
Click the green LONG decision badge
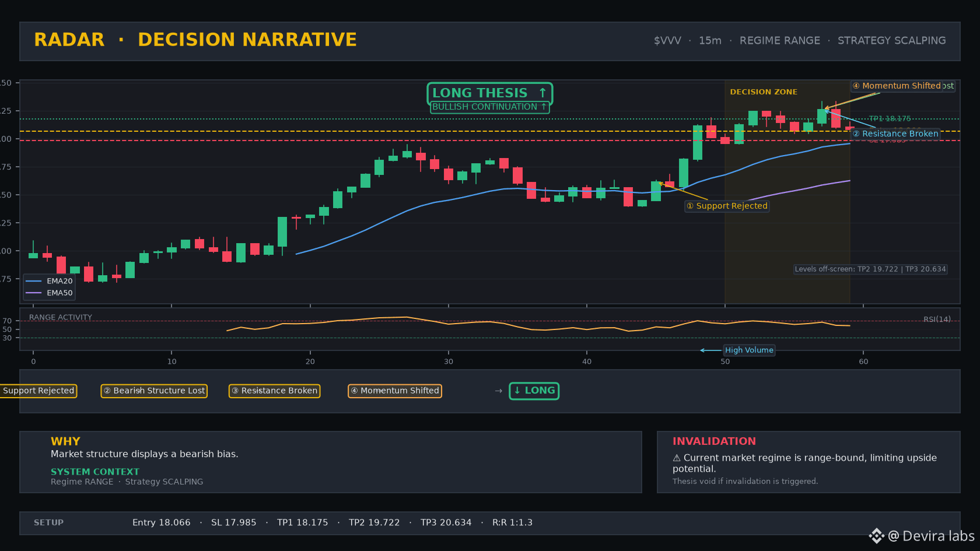(x=534, y=391)
